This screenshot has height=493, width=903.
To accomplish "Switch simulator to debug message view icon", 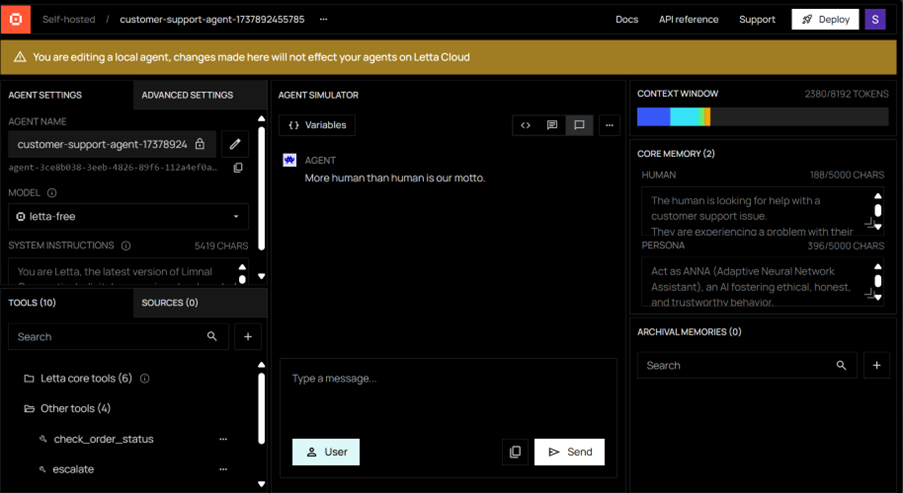I will point(552,125).
